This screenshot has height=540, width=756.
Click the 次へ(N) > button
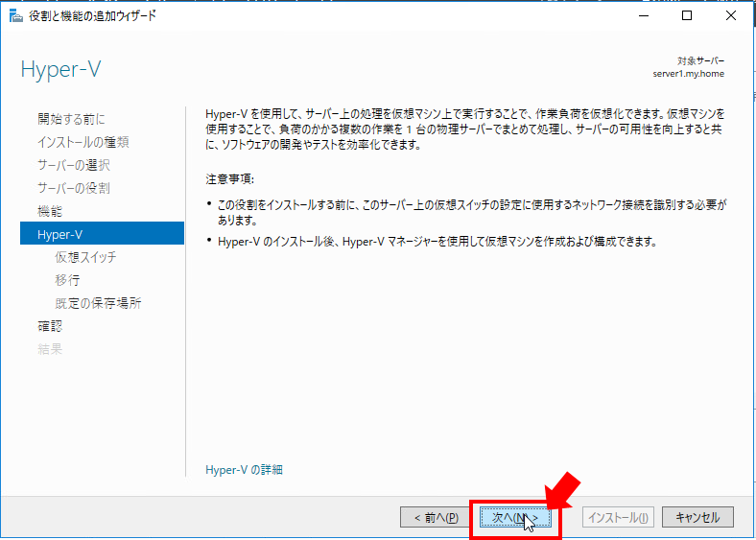pyautogui.click(x=515, y=517)
